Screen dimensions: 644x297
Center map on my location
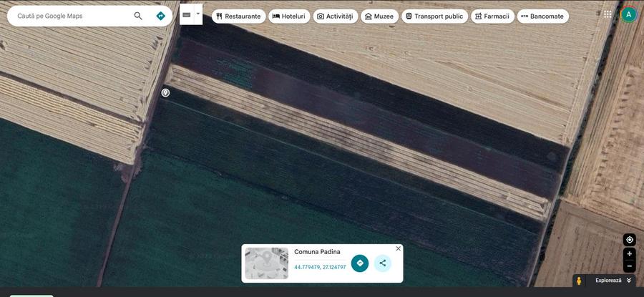pos(630,240)
